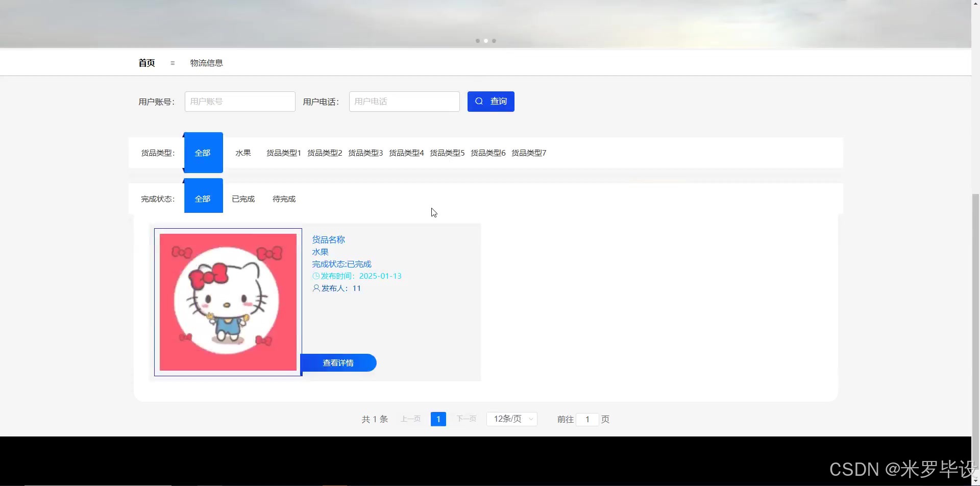Filter by 货品类型3
980x486 pixels.
365,153
